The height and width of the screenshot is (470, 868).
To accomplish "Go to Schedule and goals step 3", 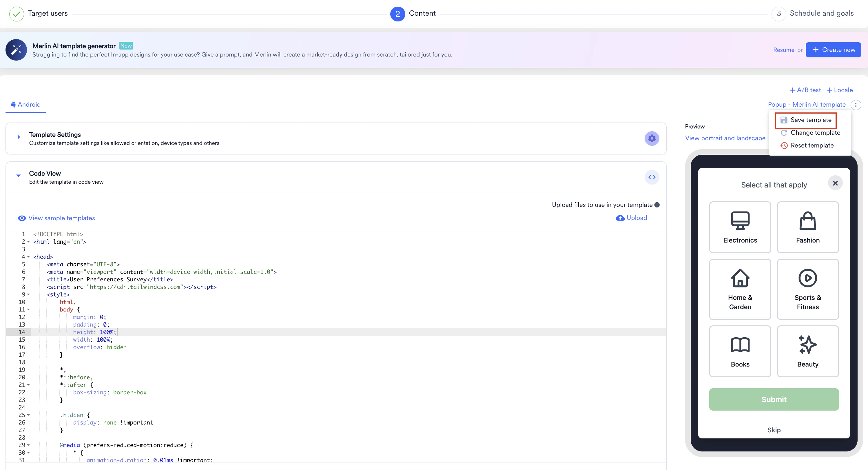I will 821,14.
